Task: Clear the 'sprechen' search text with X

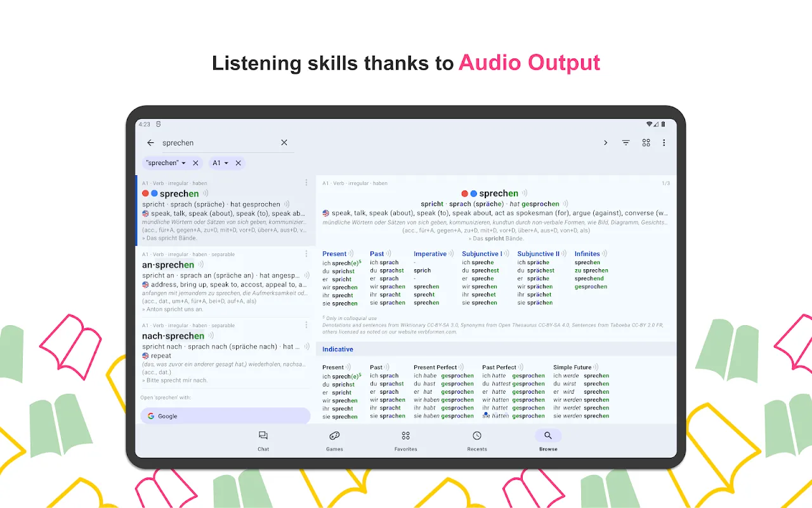Action: [284, 143]
